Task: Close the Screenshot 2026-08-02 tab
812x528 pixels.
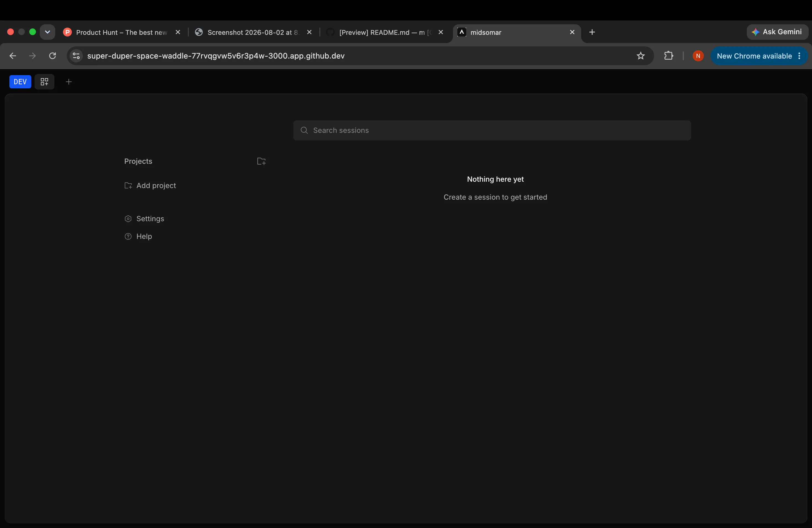Action: click(309, 32)
